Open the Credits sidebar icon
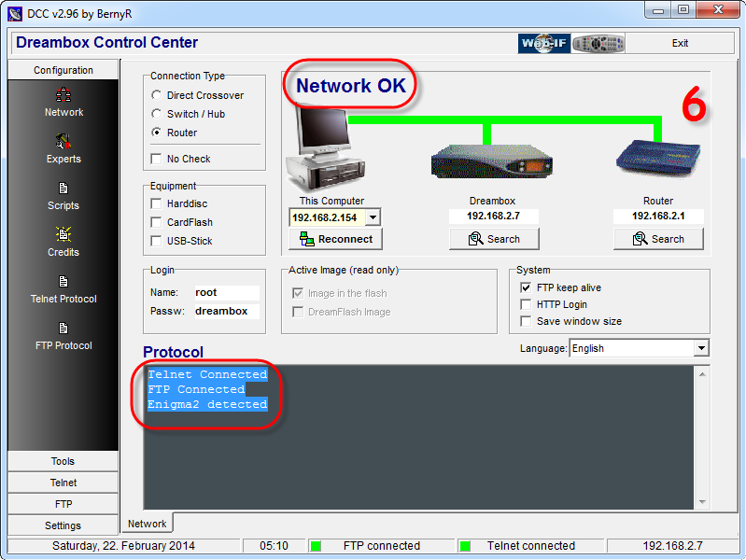 [63, 234]
